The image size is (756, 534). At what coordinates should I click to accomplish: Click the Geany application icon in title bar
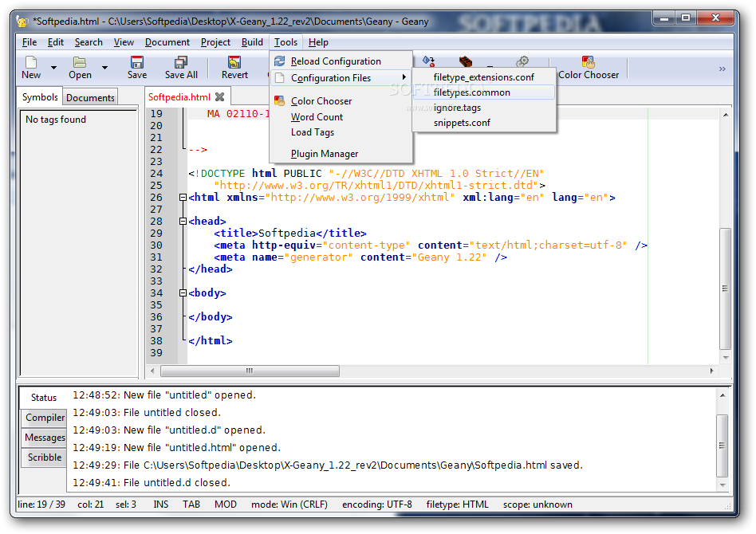tap(22, 22)
